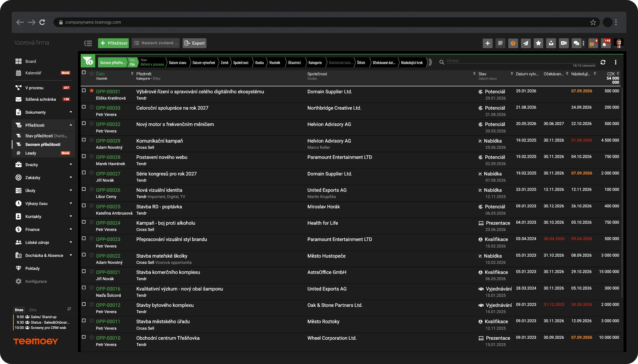Open the OPP-00028 opportunity link
This screenshot has height=364, width=638.
tap(108, 157)
